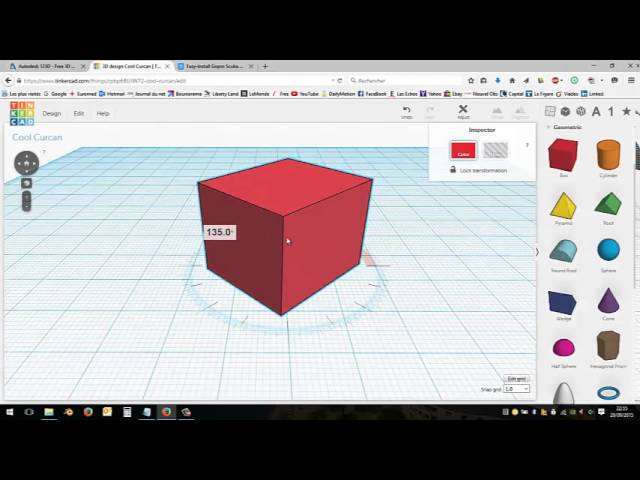640x480 pixels.
Task: Open the YouTube bookmark
Action: point(304,94)
